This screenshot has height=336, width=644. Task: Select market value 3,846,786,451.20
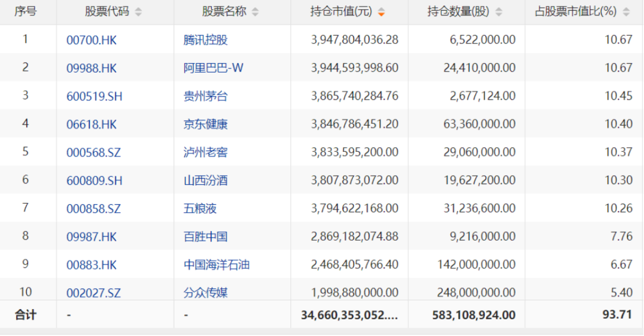point(354,124)
